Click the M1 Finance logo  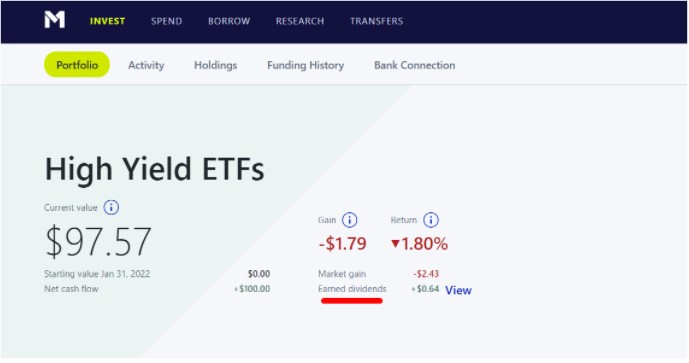54,20
